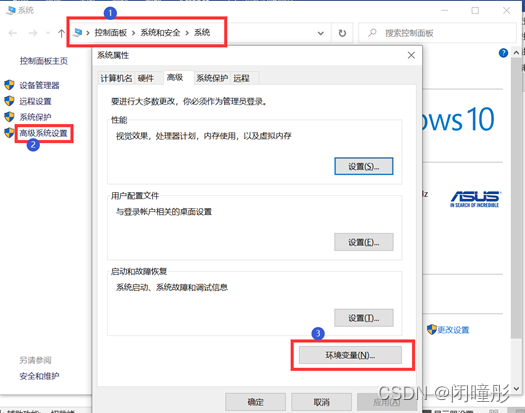Viewport: 525px width, 413px height.
Task: Click shield icon beside 更改设置
Action: point(432,329)
